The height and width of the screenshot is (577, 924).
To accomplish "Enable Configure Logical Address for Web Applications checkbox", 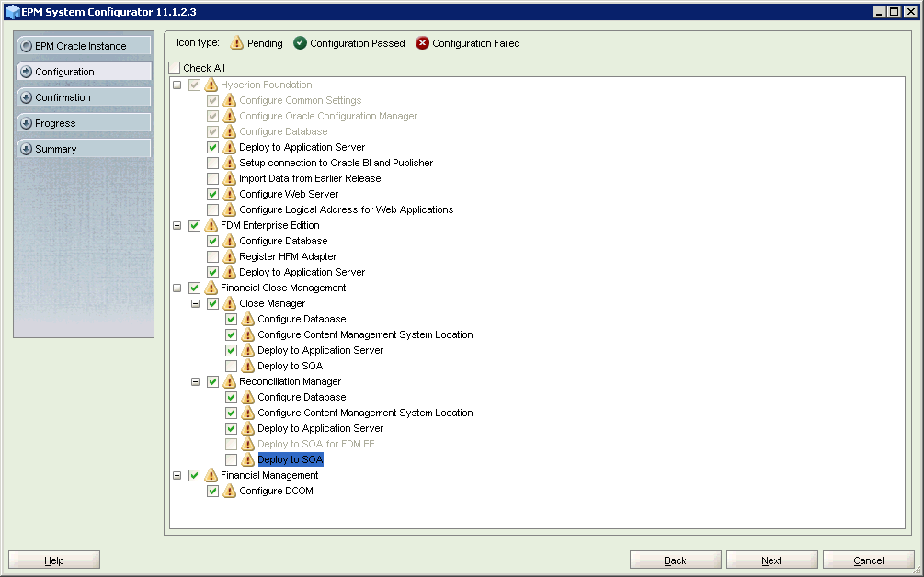I will [212, 209].
